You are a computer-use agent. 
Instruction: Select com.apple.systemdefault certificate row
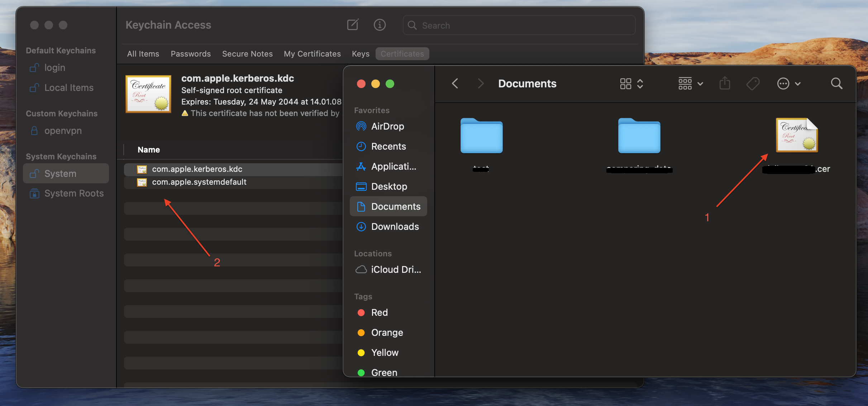234,182
